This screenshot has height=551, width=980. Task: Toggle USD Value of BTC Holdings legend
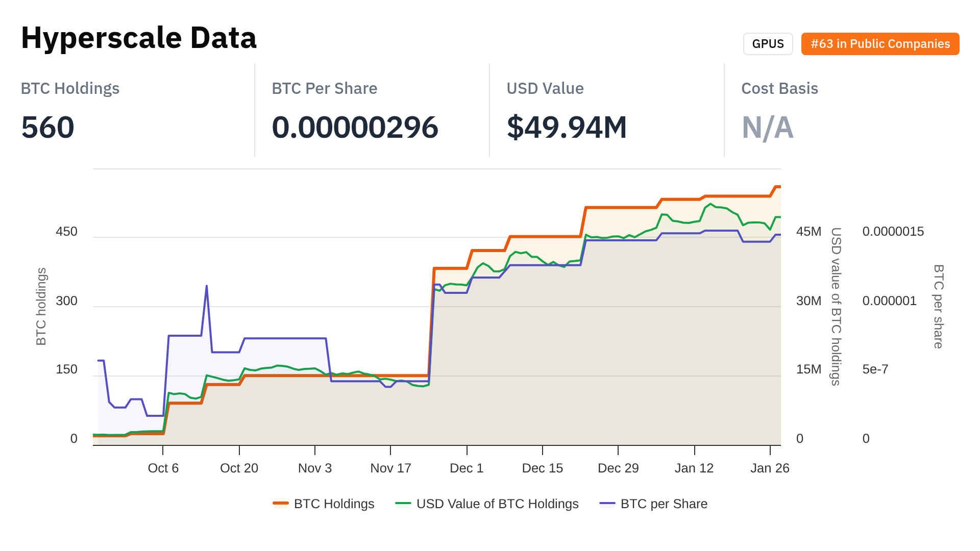click(x=497, y=504)
